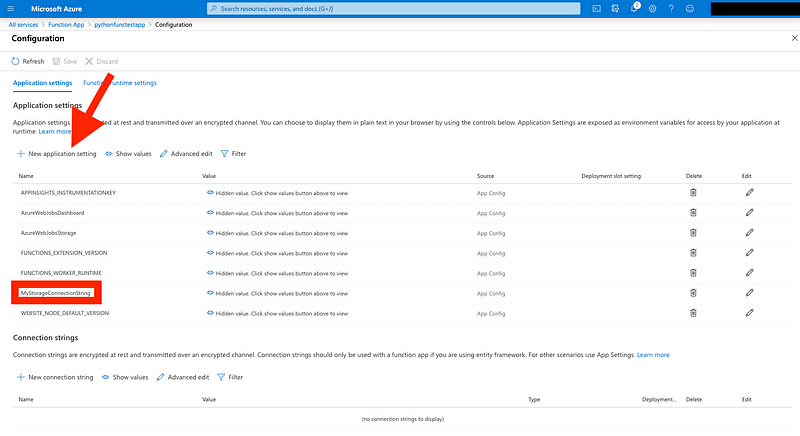Switch to Function runtime settings tab
Image resolution: width=800 pixels, height=436 pixels.
click(120, 83)
